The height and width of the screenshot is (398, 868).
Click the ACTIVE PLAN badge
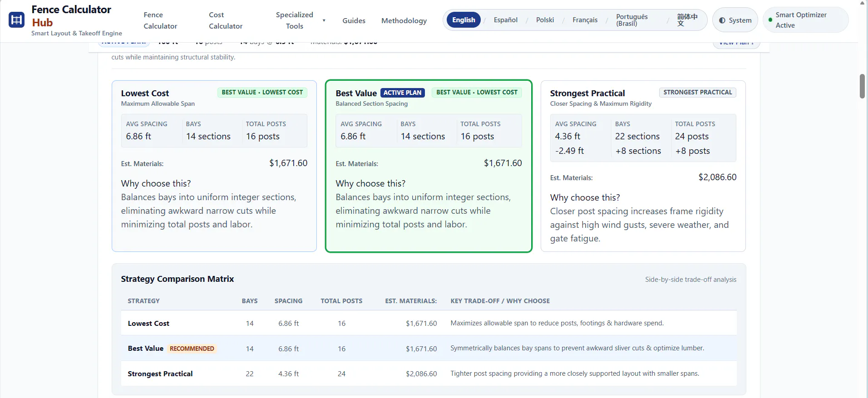pyautogui.click(x=402, y=93)
